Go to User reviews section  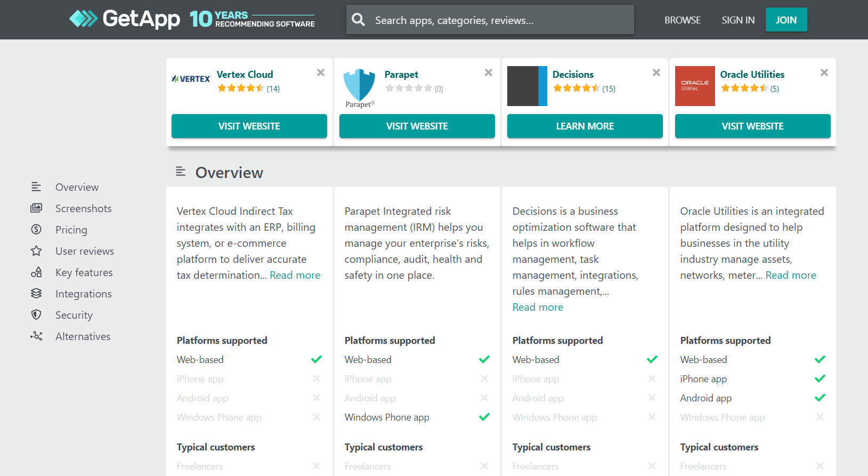tap(85, 251)
